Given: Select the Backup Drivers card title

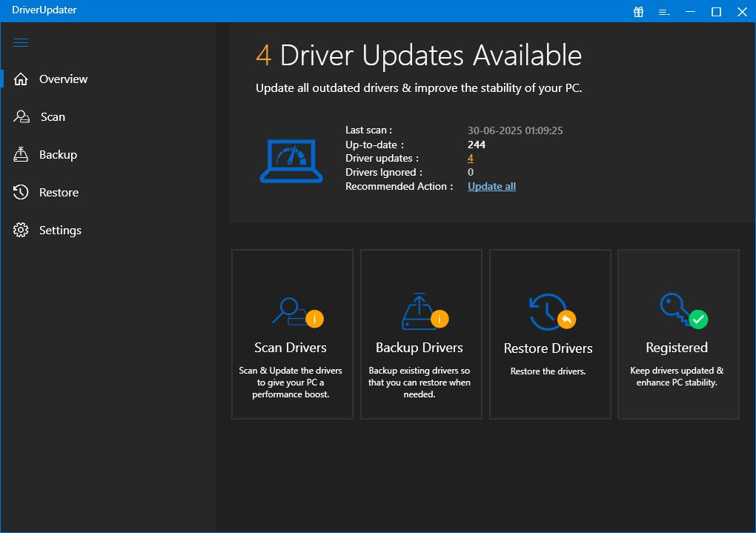Looking at the screenshot, I should pyautogui.click(x=419, y=348).
